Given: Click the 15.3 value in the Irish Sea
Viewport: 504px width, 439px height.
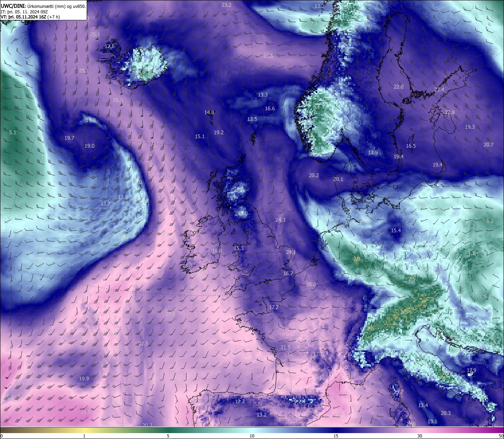Looking at the screenshot, I should 239,248.
